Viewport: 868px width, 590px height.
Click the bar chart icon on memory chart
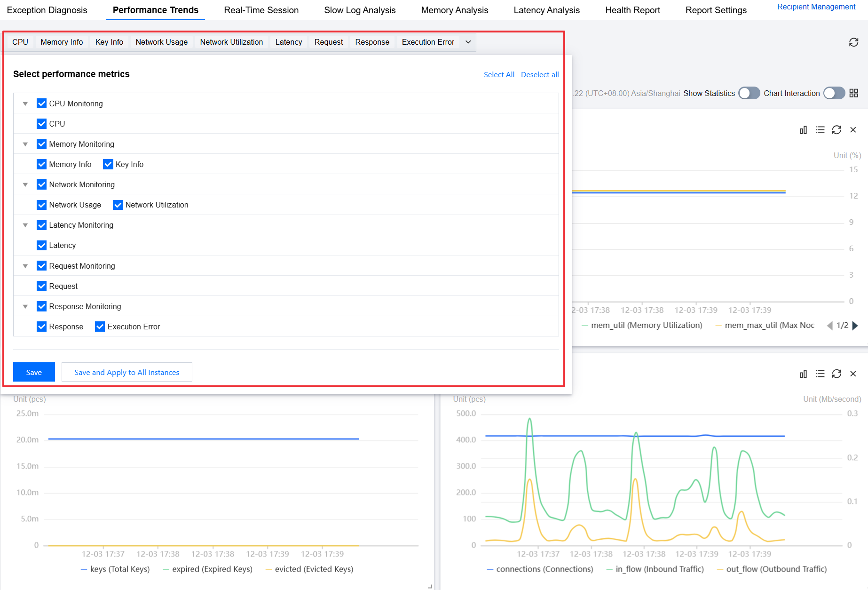coord(803,130)
